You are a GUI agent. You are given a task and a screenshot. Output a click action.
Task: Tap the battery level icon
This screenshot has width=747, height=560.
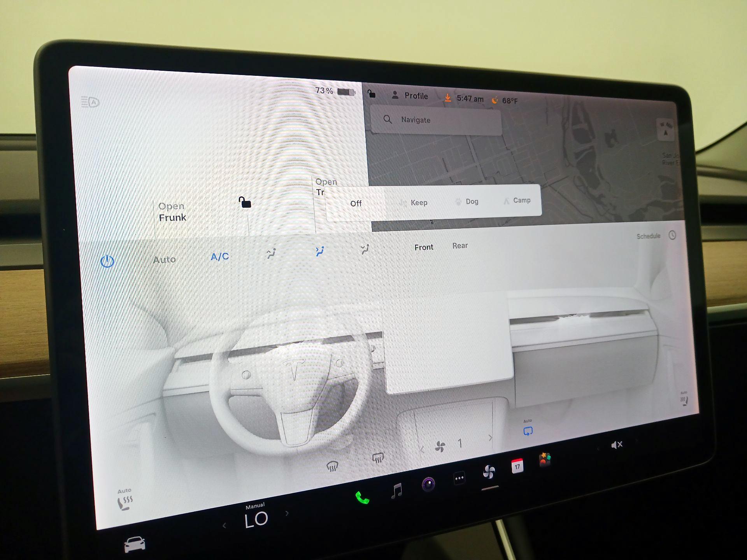coord(346,92)
